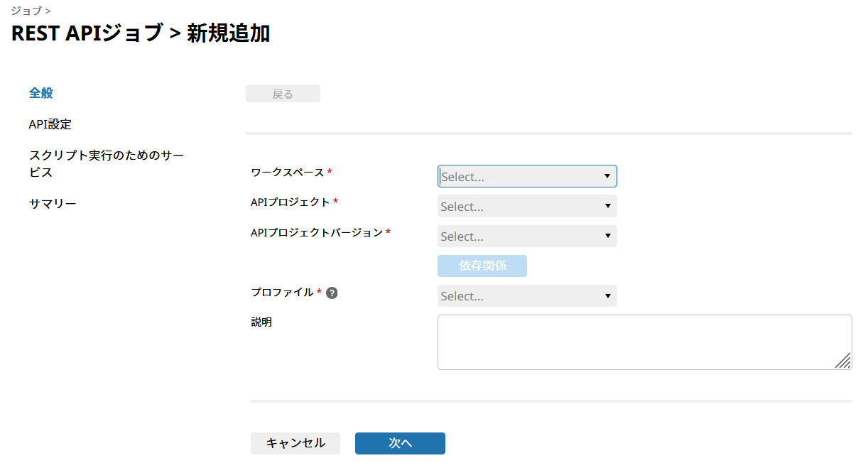
Task: Proceed to the next step with 次へ
Action: click(x=400, y=443)
